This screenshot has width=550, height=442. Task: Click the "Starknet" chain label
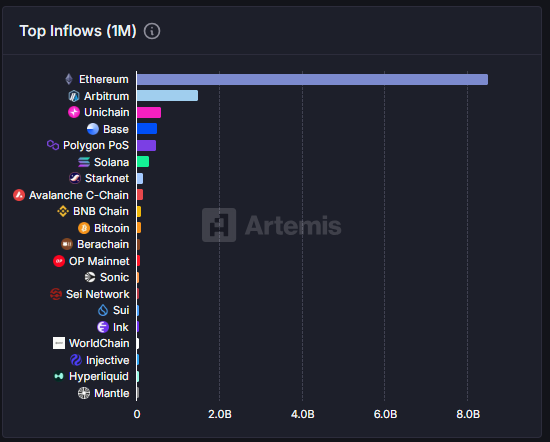[107, 178]
